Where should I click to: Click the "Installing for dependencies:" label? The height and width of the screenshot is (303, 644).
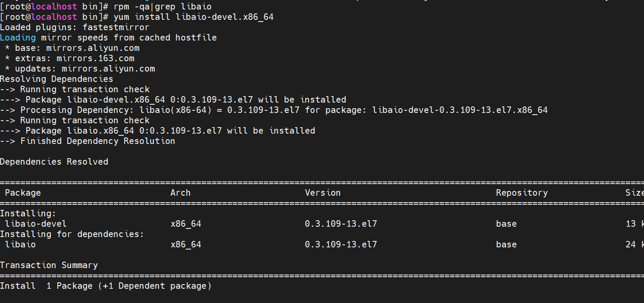click(72, 234)
